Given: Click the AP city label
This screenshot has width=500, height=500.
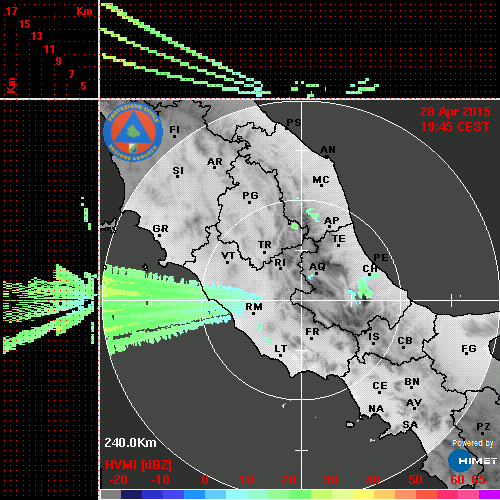Looking at the screenshot, I should 331,221.
